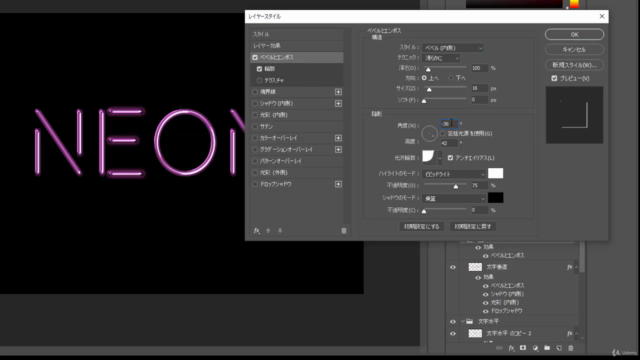The image size is (640, 360).
Task: Add another 境界線 (Stroke) effect with its plus icon
Action: [338, 92]
